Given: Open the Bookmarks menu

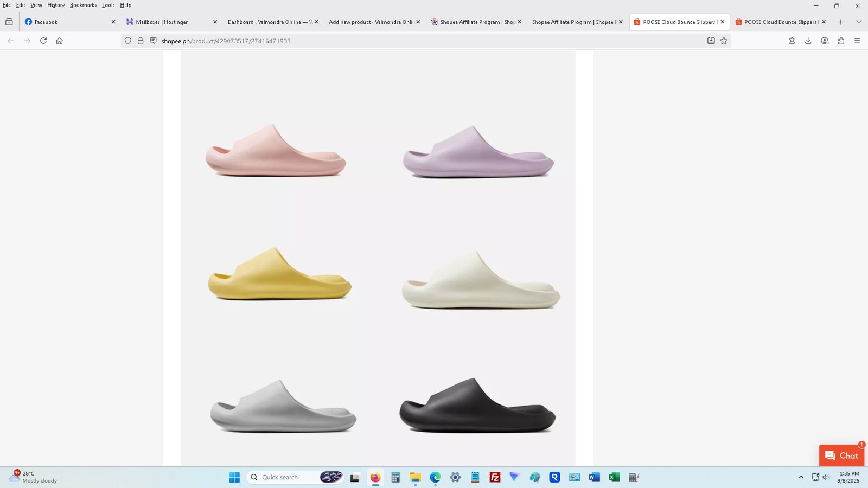Looking at the screenshot, I should [83, 5].
